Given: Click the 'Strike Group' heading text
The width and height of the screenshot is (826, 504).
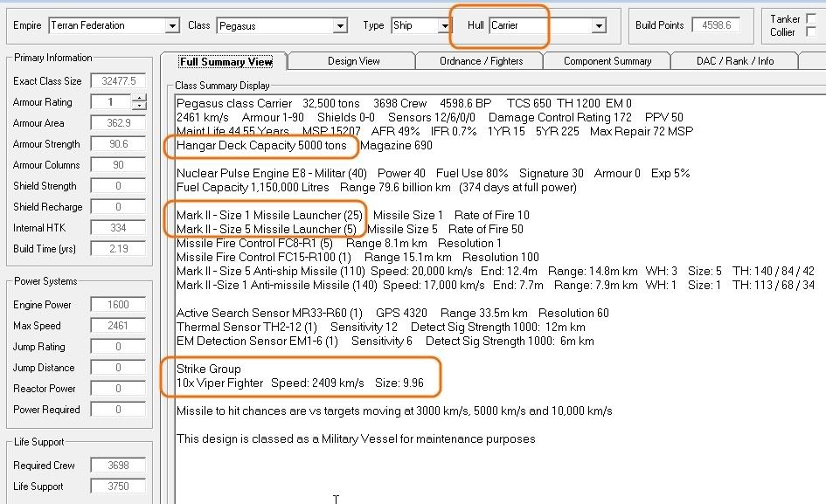Looking at the screenshot, I should [209, 369].
